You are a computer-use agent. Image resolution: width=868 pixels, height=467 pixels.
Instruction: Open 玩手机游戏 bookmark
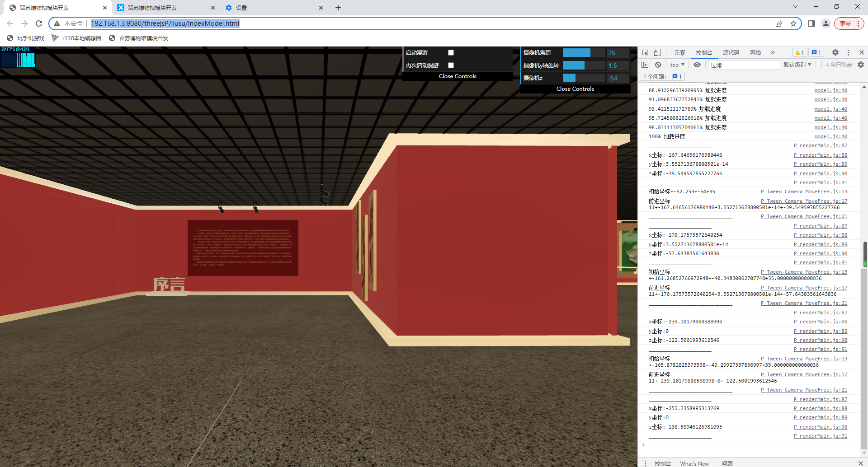tap(26, 38)
